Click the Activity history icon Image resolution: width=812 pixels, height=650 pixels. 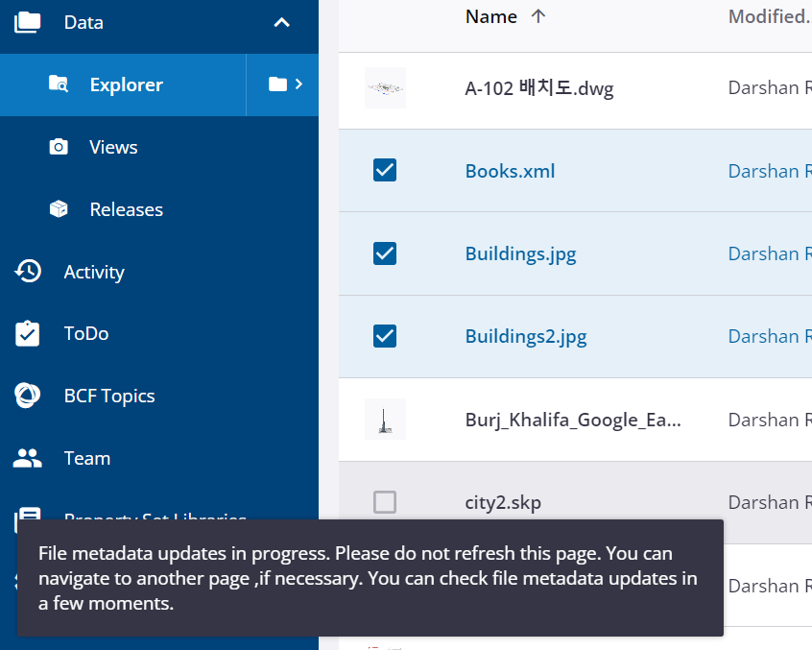point(27,272)
